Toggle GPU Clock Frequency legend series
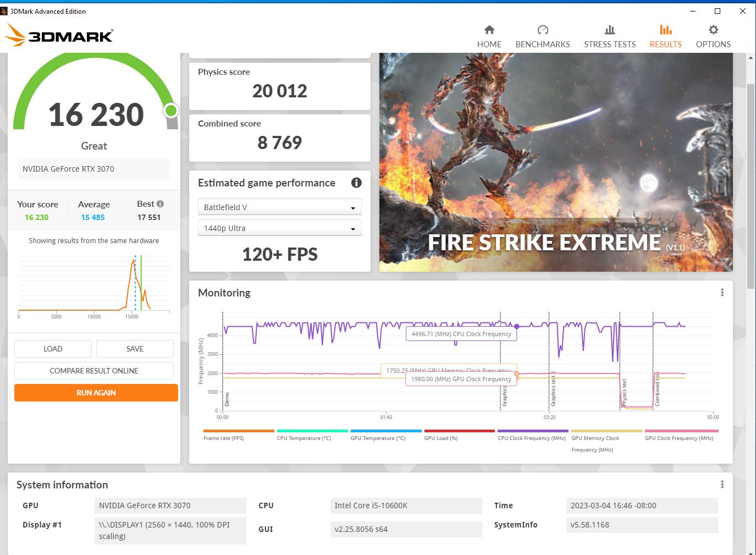756x555 pixels. [x=681, y=436]
